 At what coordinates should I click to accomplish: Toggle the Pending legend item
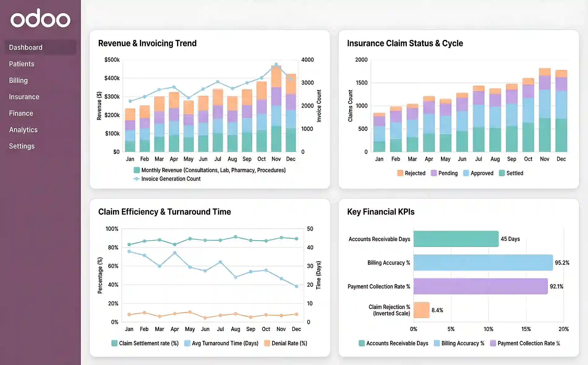click(445, 173)
